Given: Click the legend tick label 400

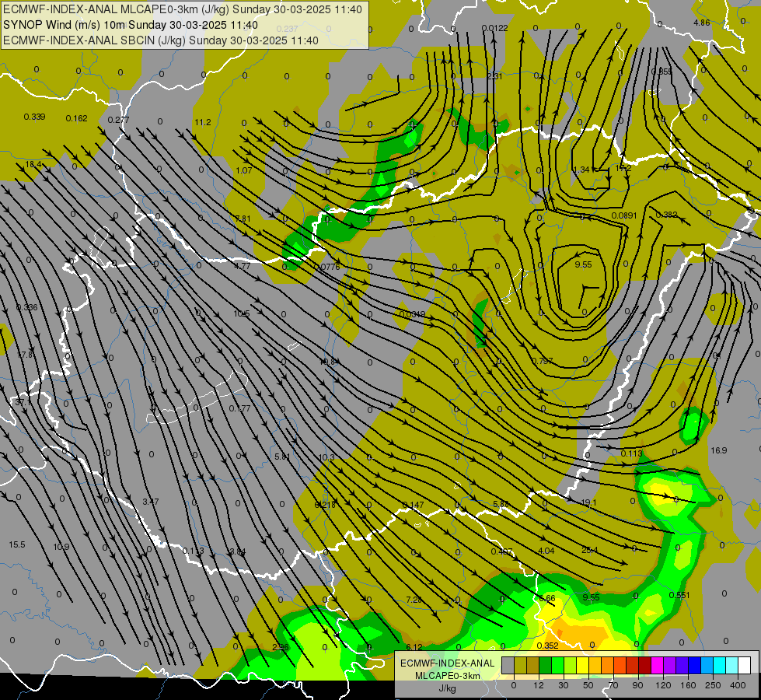Looking at the screenshot, I should pyautogui.click(x=738, y=685).
